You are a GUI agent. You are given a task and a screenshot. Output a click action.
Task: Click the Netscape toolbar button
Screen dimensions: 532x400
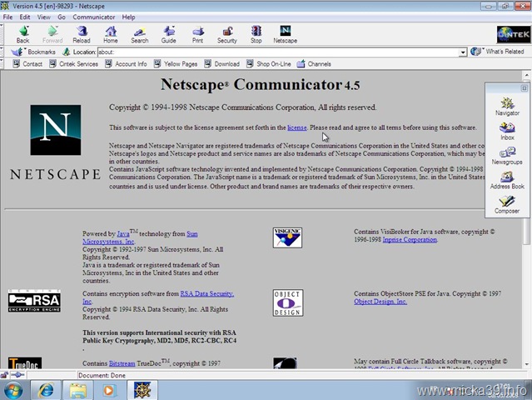point(286,35)
